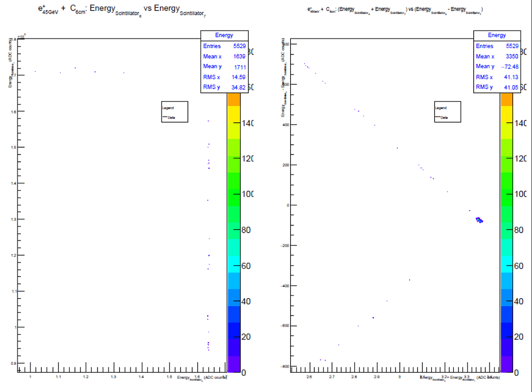Click the x10^3 axis exponent label on left plot

[x=21, y=36]
